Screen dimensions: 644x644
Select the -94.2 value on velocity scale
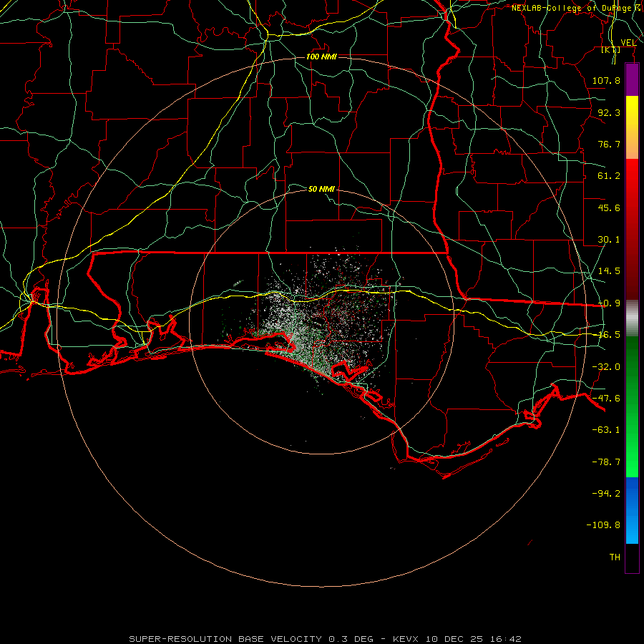pos(606,494)
